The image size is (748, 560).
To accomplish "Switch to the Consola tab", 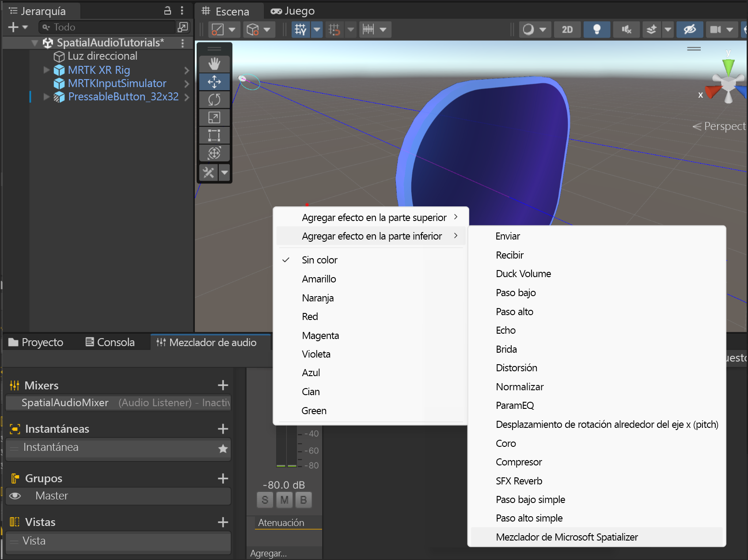I will click(x=110, y=343).
